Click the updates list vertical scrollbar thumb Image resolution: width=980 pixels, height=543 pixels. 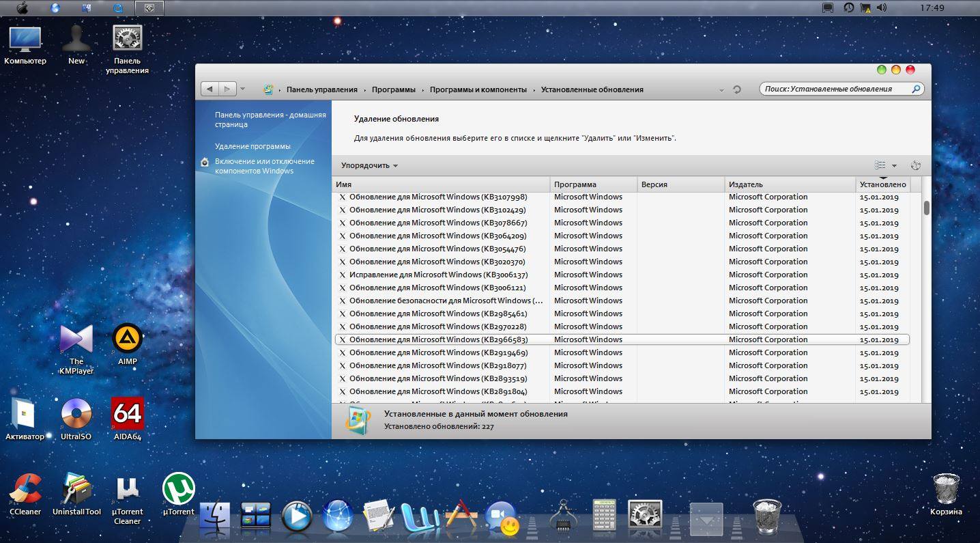(926, 208)
